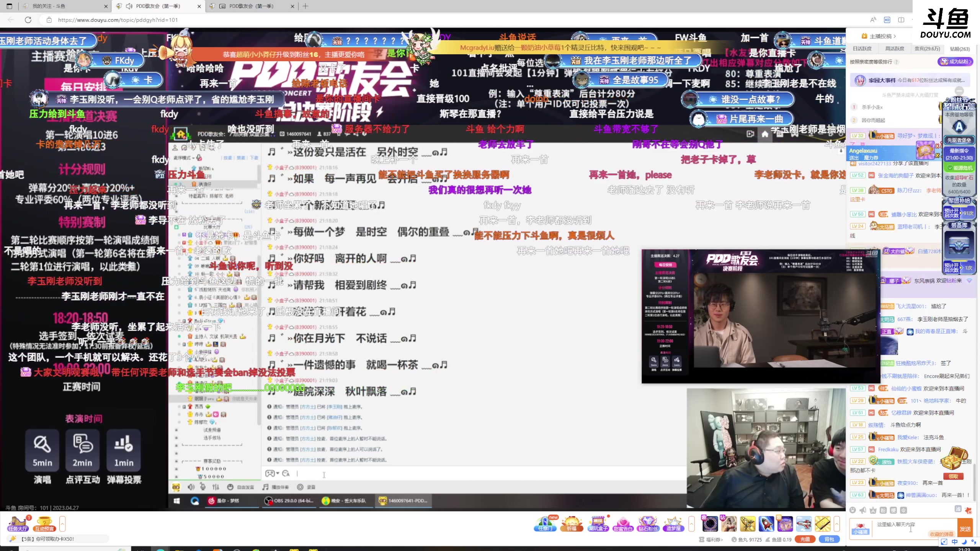Screen dimensions: 980x551
Task: Open the 任务大厅 task hall icon
Action: pyautogui.click(x=18, y=523)
